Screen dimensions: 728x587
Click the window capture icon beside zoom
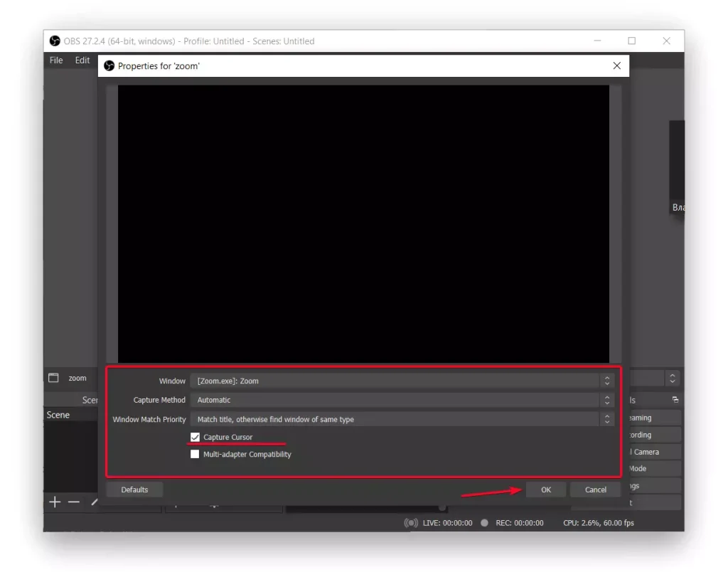[x=53, y=378]
